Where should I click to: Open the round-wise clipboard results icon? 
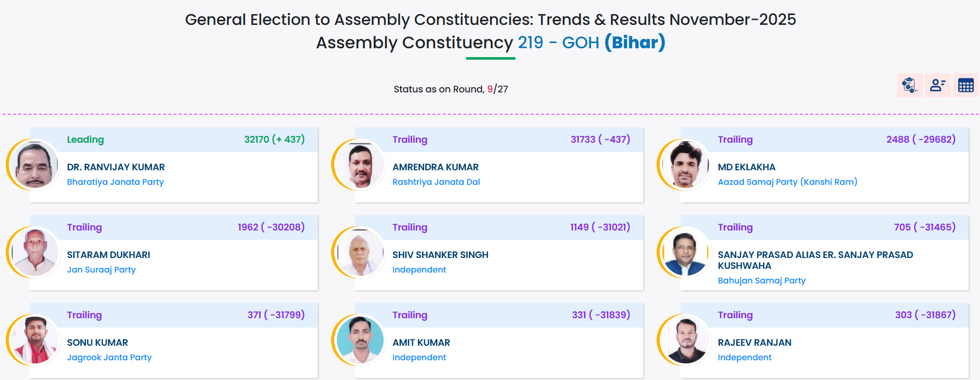(909, 85)
